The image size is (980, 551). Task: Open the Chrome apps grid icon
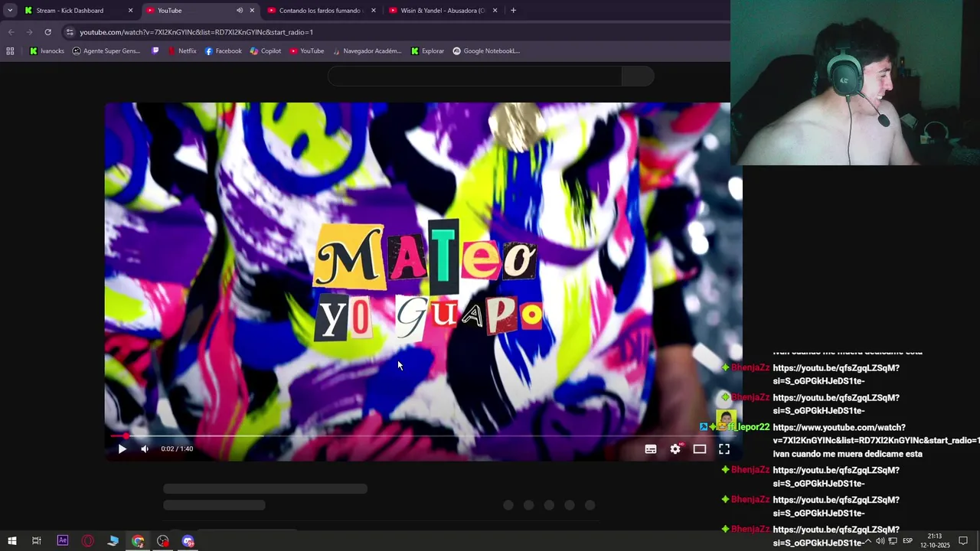pos(10,51)
